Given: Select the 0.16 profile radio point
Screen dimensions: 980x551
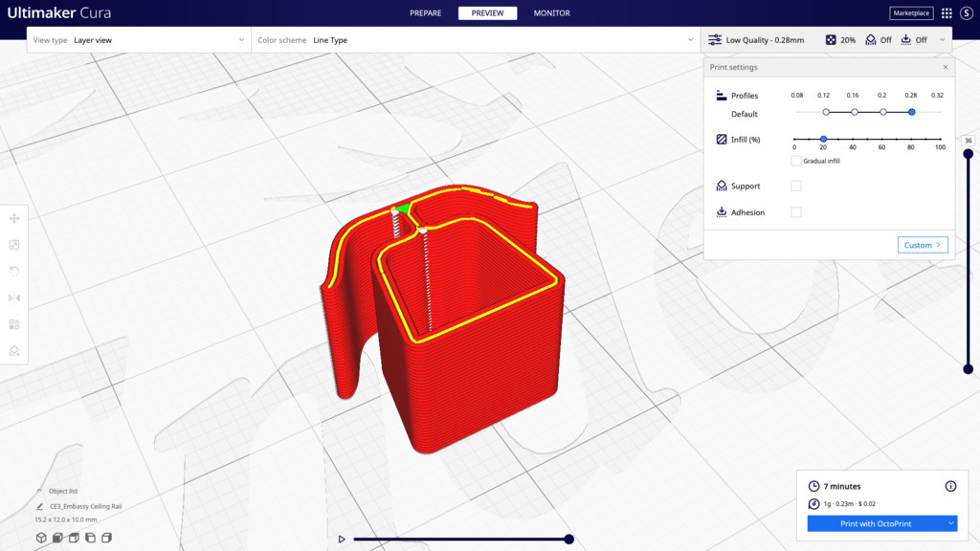Looking at the screenshot, I should (x=855, y=112).
